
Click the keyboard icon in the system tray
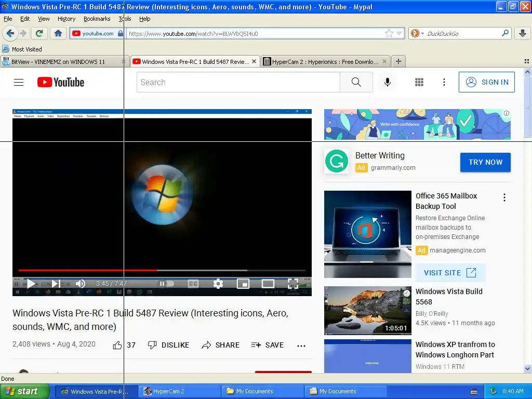474,392
